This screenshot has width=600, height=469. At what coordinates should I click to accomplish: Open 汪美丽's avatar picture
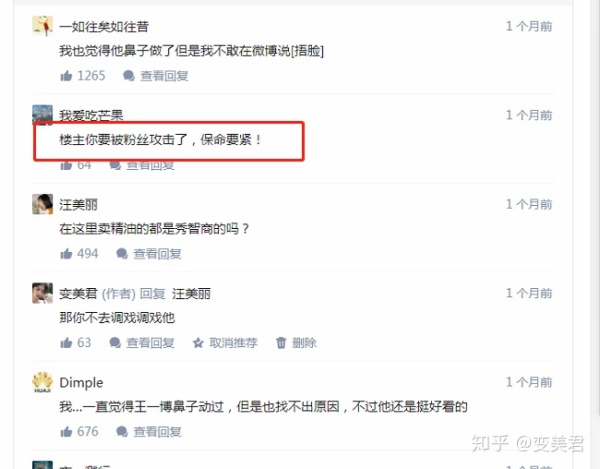pos(42,204)
